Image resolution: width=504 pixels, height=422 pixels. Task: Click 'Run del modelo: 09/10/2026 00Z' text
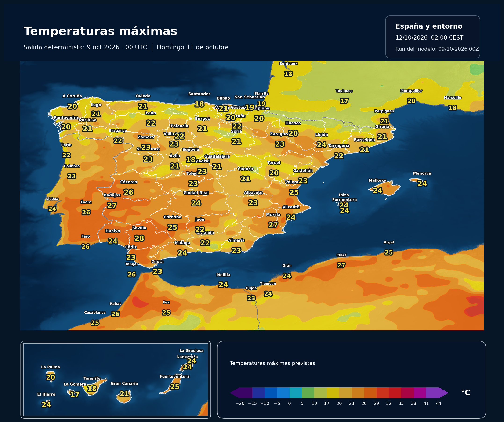point(437,49)
